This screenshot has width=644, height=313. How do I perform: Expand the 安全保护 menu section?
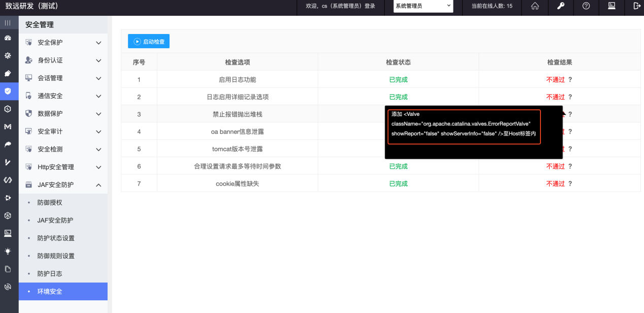point(63,43)
